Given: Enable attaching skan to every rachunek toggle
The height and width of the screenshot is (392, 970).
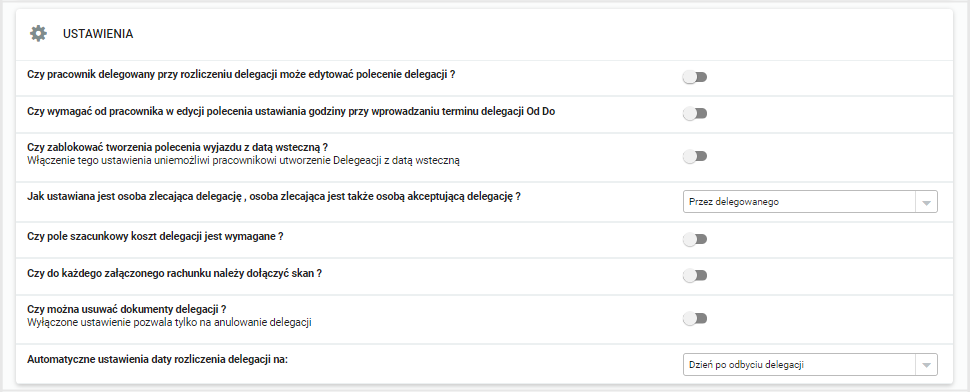Looking at the screenshot, I should 695,276.
